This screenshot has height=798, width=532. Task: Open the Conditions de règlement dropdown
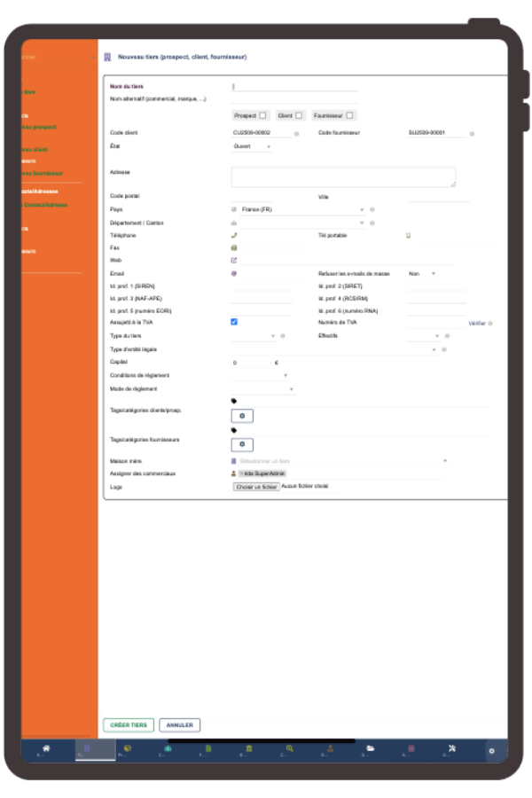[x=260, y=376]
